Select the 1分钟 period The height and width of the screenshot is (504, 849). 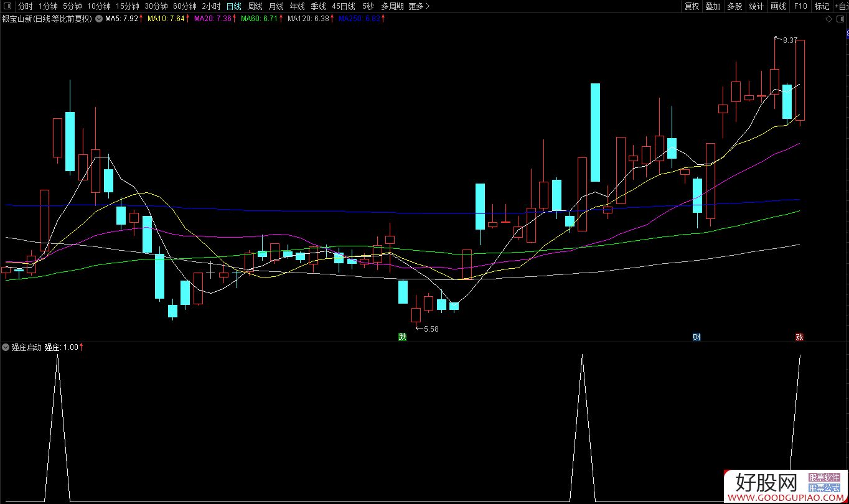tap(49, 6)
